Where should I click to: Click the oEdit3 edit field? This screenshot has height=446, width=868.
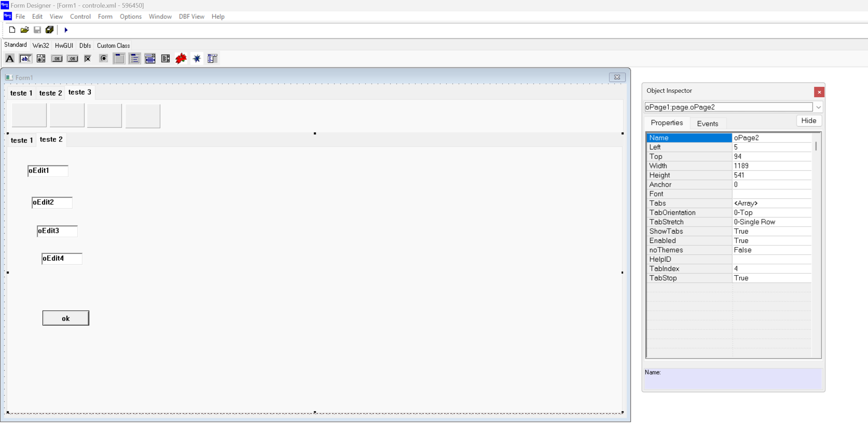pos(57,231)
